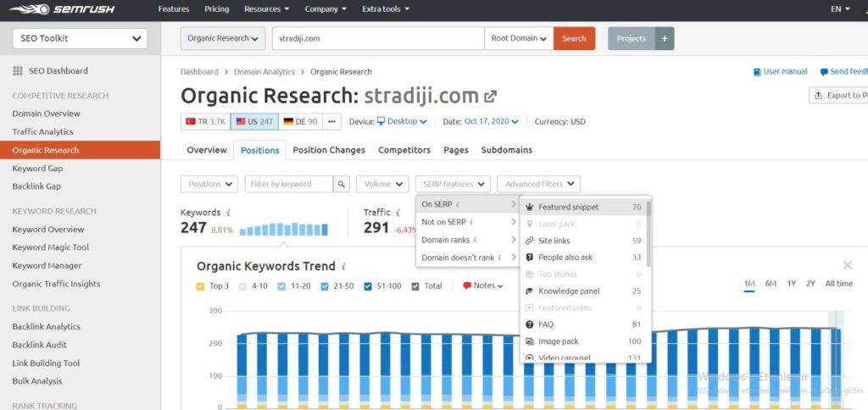
Task: Click the desktop monitor device icon
Action: pos(381,121)
